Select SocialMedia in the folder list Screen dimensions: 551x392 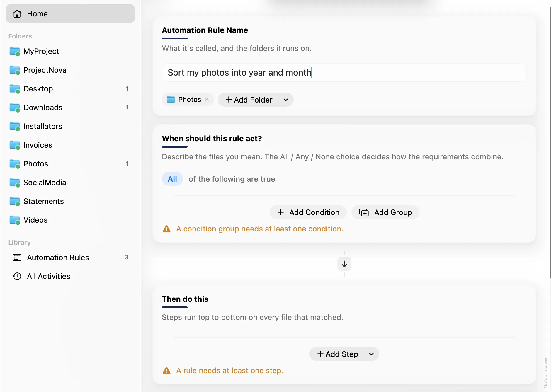[70, 183]
